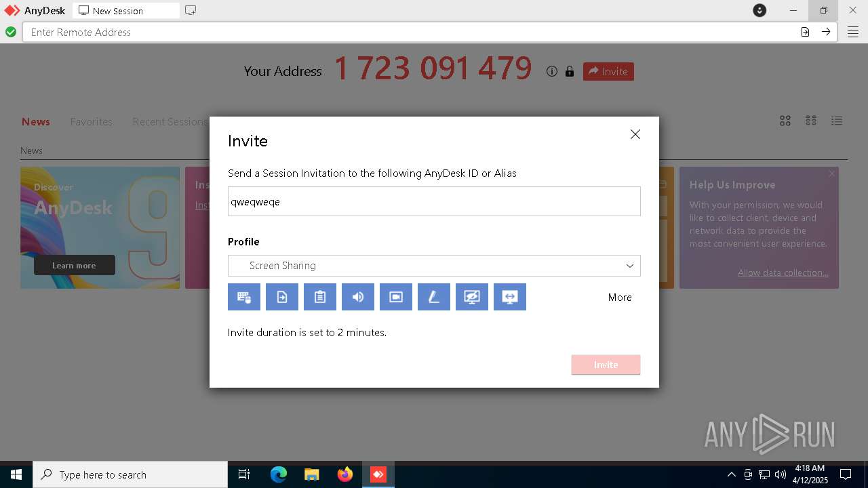Image resolution: width=868 pixels, height=488 pixels.
Task: Launch Microsoft Edge from taskbar
Action: click(279, 474)
